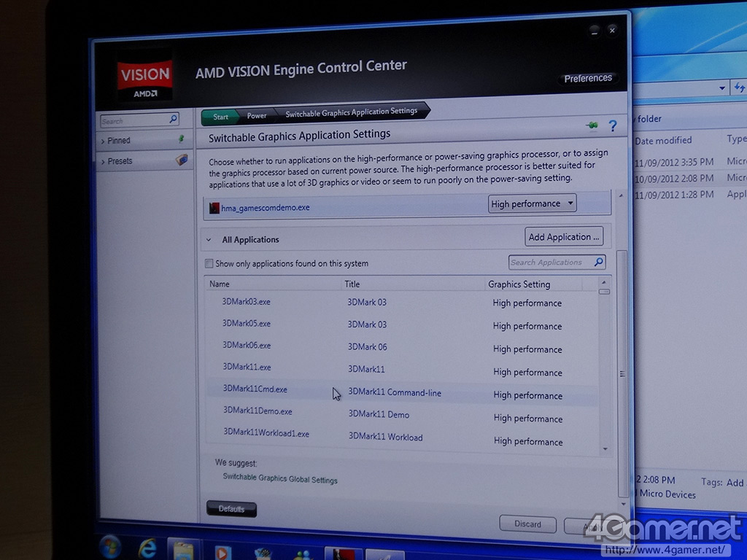The width and height of the screenshot is (747, 560).
Task: Click the refresh arrows icon in the Explorer window
Action: (x=739, y=87)
